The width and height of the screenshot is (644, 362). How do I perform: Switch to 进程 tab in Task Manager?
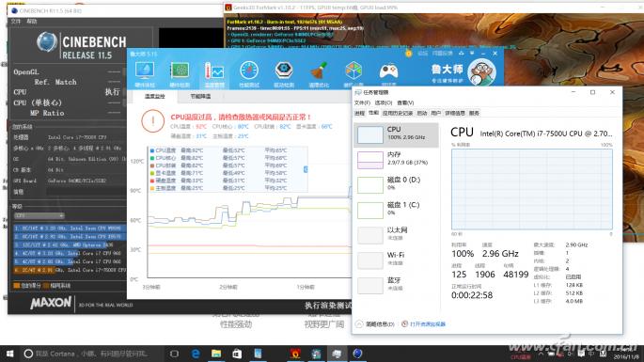pyautogui.click(x=360, y=113)
